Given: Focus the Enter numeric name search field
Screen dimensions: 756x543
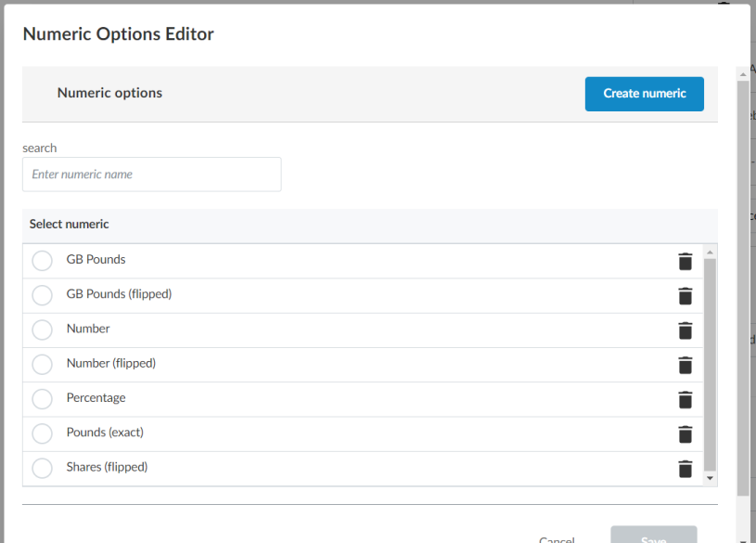Looking at the screenshot, I should coord(152,175).
